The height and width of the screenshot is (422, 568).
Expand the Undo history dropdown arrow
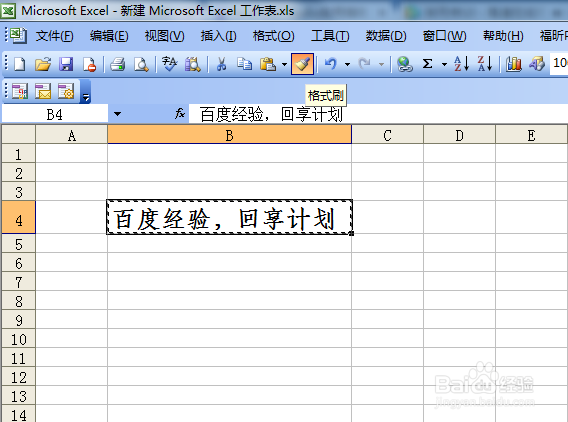click(347, 64)
